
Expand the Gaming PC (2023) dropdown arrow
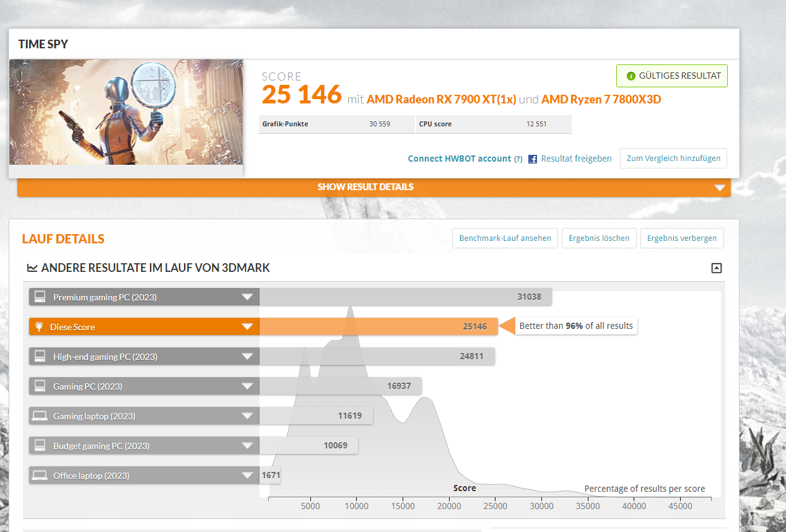point(248,386)
